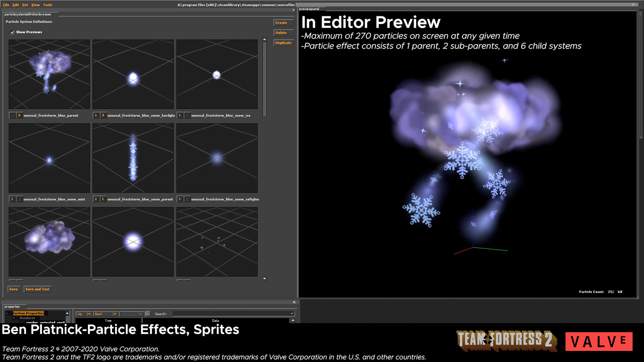Click the 1 badge beside unusual_froststorm_blue_snow_mist
This screenshot has width=644, height=362.
point(12,199)
